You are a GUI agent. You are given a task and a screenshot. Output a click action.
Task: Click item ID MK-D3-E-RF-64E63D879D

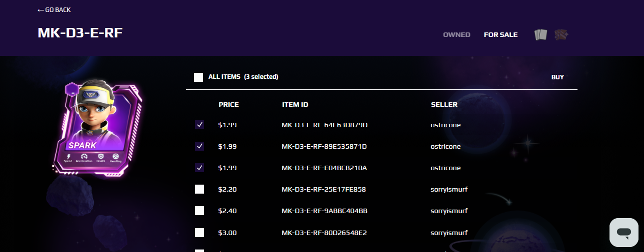324,125
